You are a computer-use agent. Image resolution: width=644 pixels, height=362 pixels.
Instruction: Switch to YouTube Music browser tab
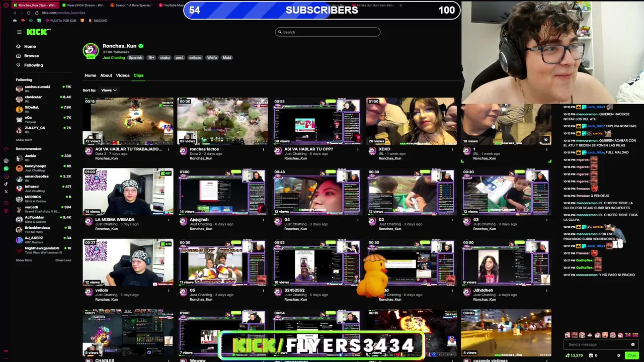pos(172,5)
